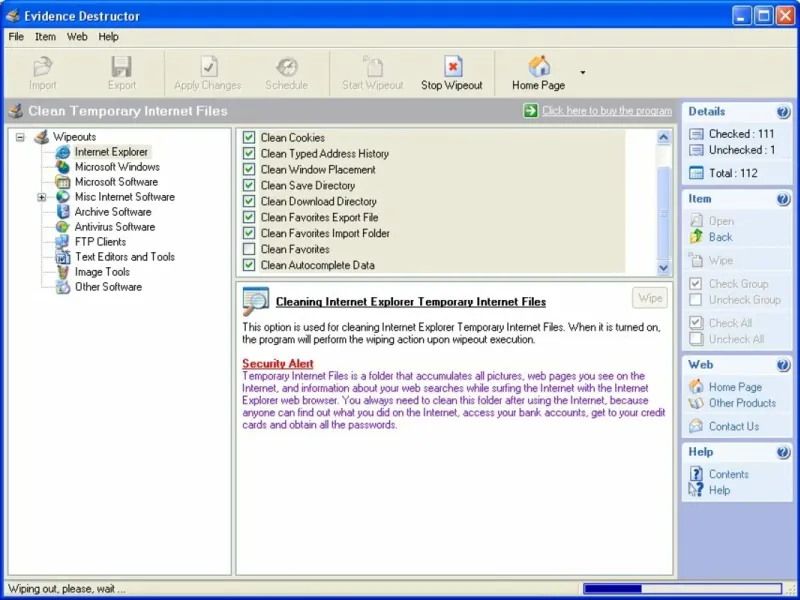Click the Back arrow icon in Item panel

[x=696, y=237]
